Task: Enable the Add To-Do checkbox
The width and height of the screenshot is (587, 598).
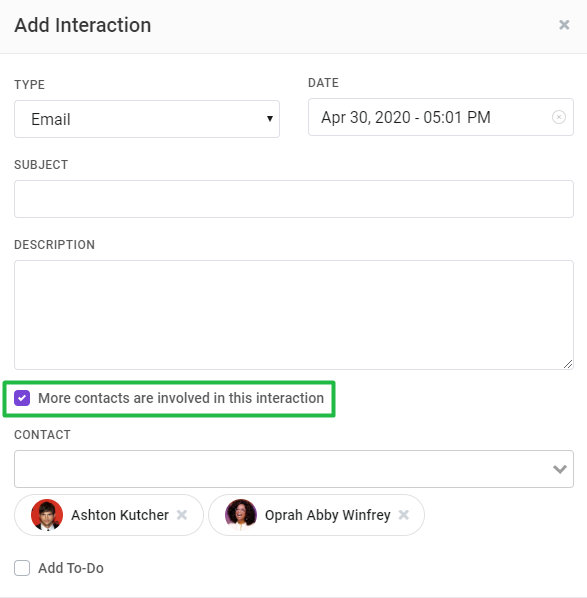Action: pos(22,568)
